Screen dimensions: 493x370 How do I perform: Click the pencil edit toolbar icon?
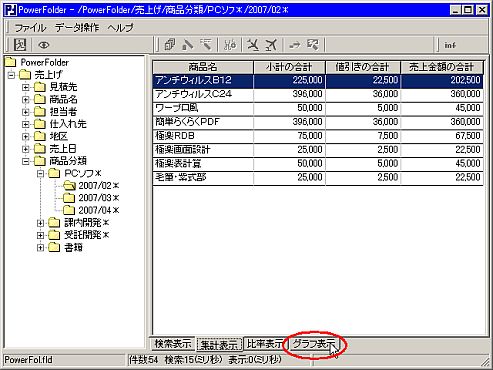[x=188, y=45]
